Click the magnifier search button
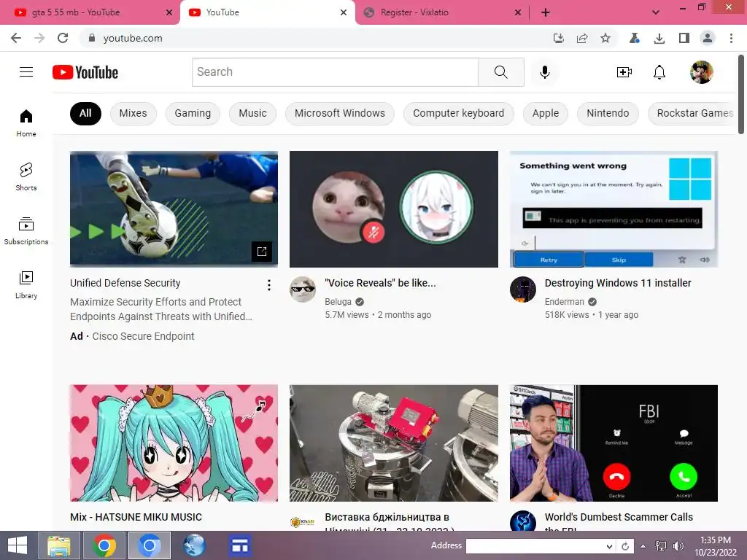The width and height of the screenshot is (747, 560). (x=500, y=72)
